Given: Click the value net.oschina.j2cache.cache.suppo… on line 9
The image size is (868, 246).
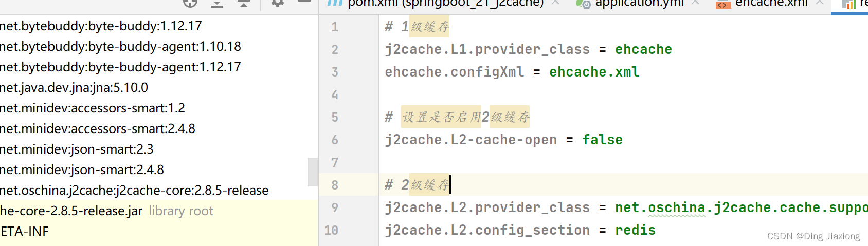Looking at the screenshot, I should click(x=742, y=207).
